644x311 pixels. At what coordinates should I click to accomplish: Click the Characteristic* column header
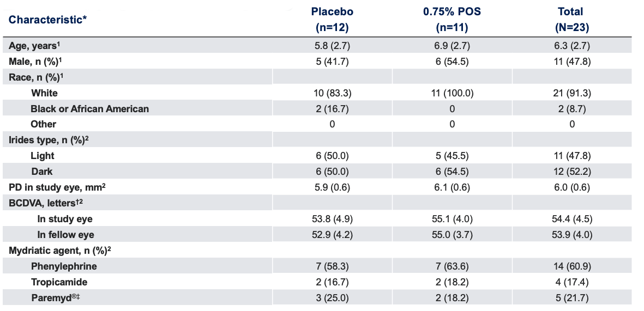(x=48, y=20)
